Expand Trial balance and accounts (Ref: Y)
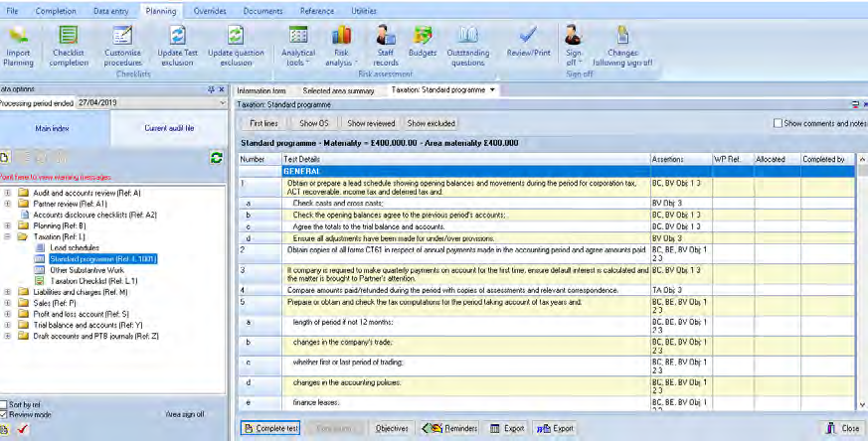Image resolution: width=868 pixels, height=441 pixels. (x=8, y=326)
